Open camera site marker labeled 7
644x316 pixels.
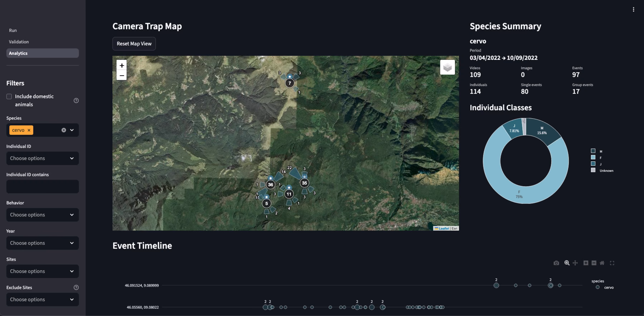click(x=290, y=83)
